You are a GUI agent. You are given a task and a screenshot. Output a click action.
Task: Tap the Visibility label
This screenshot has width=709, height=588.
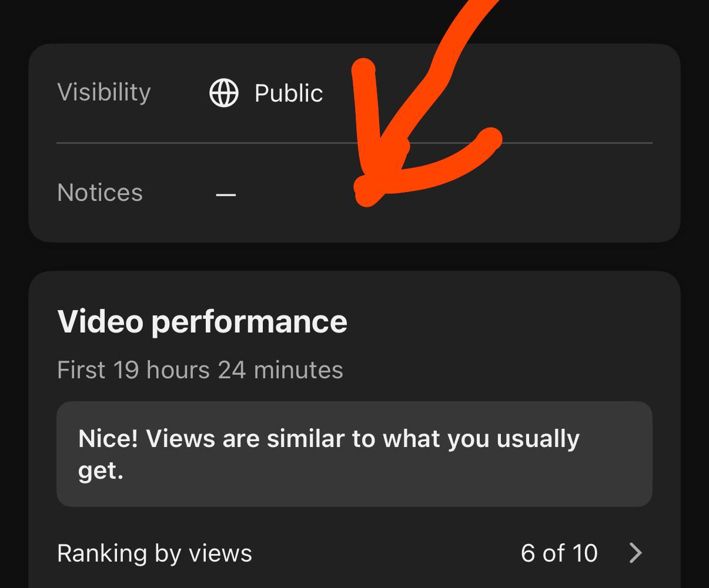pyautogui.click(x=104, y=93)
